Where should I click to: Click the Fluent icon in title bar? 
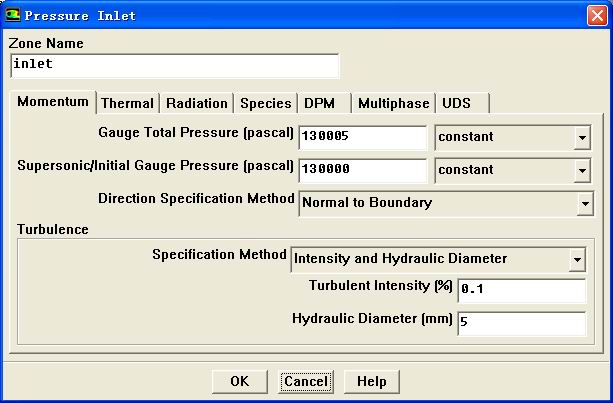13,15
